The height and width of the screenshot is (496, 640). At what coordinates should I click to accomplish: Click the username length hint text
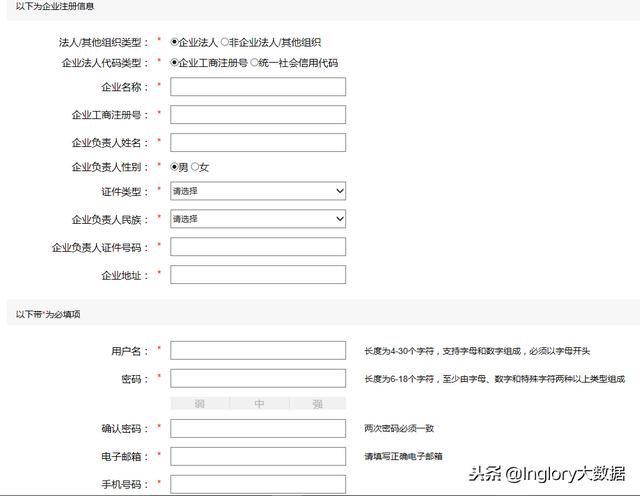tap(477, 351)
